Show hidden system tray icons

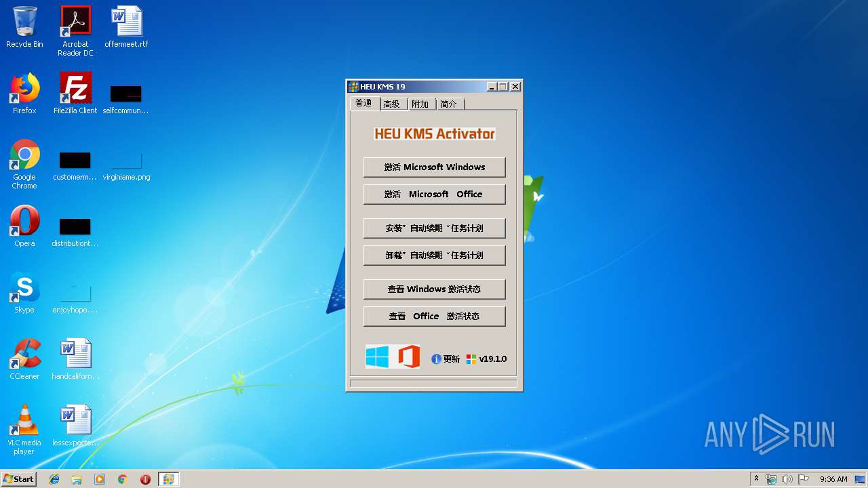point(756,479)
